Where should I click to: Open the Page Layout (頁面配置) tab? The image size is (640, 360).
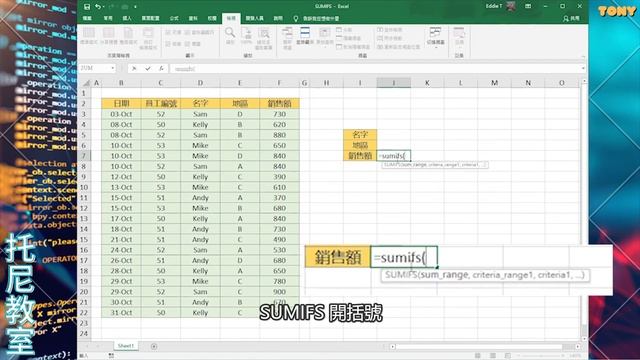click(151, 18)
